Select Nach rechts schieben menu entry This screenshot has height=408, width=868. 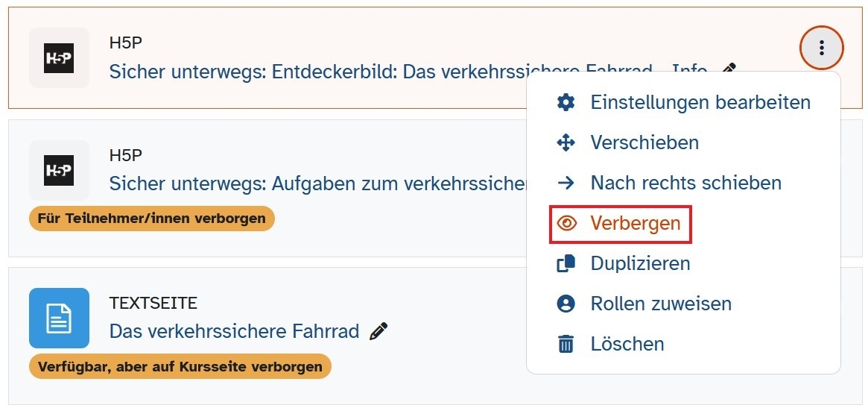point(685,183)
